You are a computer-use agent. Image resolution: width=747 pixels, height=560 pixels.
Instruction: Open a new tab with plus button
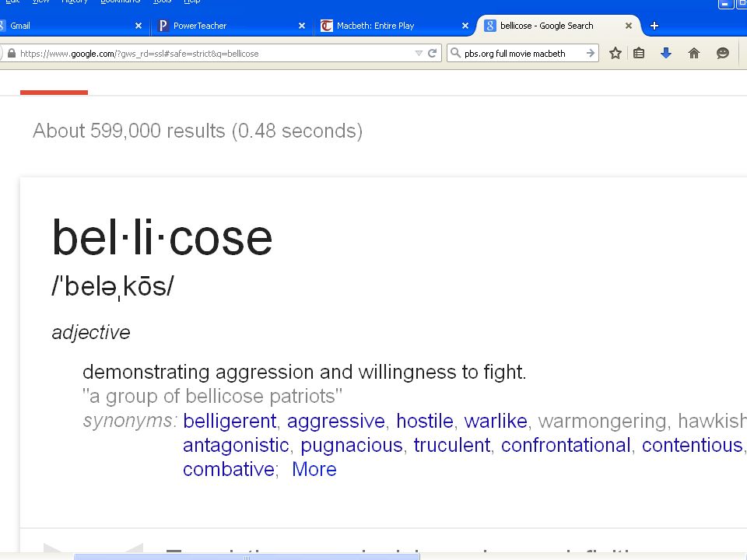(x=654, y=26)
